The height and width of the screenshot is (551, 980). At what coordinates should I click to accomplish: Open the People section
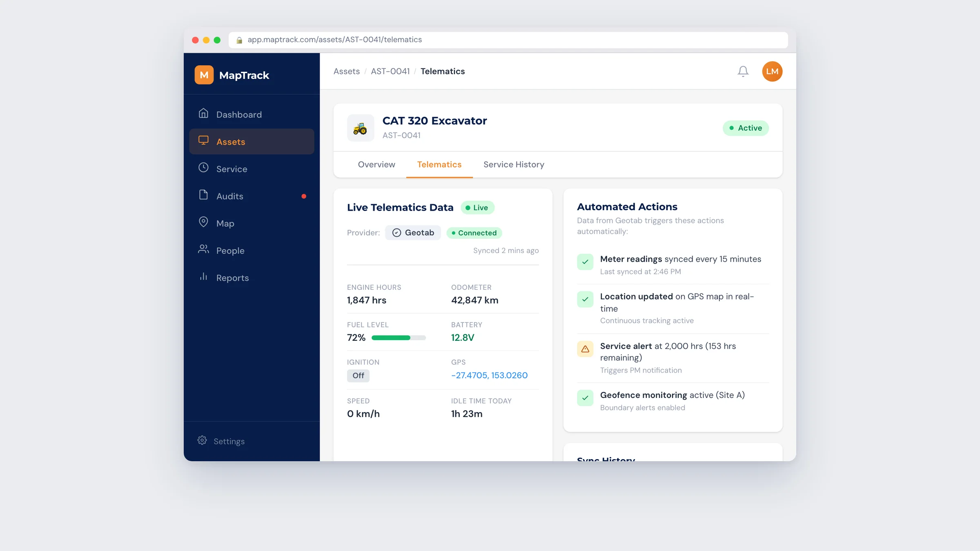point(252,251)
